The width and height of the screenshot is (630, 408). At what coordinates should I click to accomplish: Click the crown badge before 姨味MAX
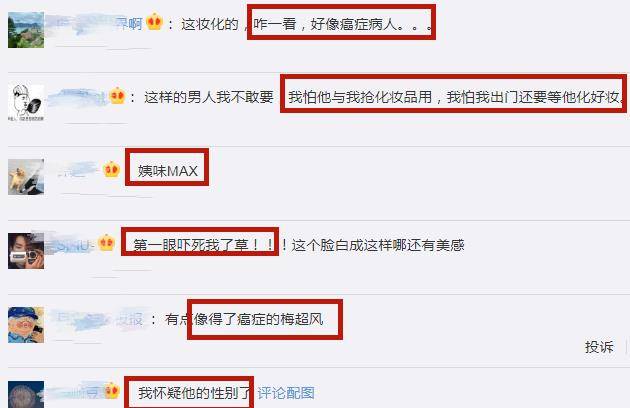point(112,170)
